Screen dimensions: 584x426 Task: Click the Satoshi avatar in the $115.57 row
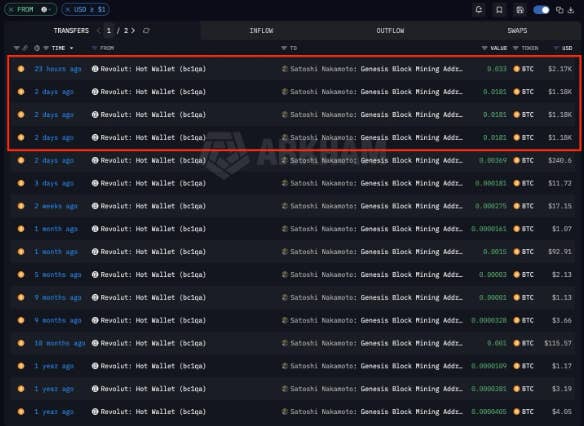pyautogui.click(x=285, y=343)
